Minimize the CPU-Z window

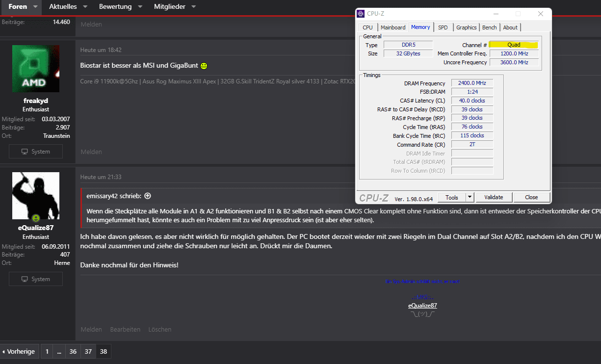coord(496,14)
